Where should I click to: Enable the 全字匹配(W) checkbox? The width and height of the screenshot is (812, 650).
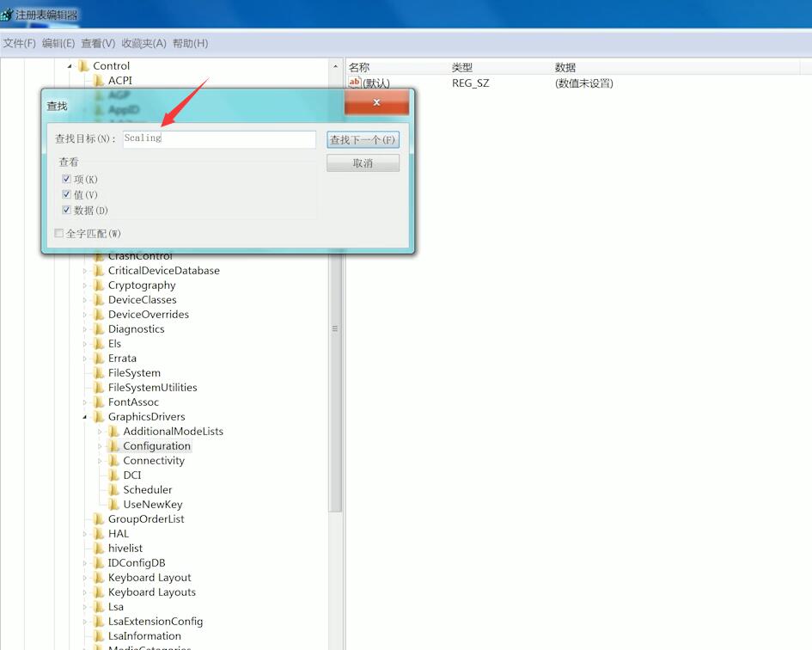[59, 233]
